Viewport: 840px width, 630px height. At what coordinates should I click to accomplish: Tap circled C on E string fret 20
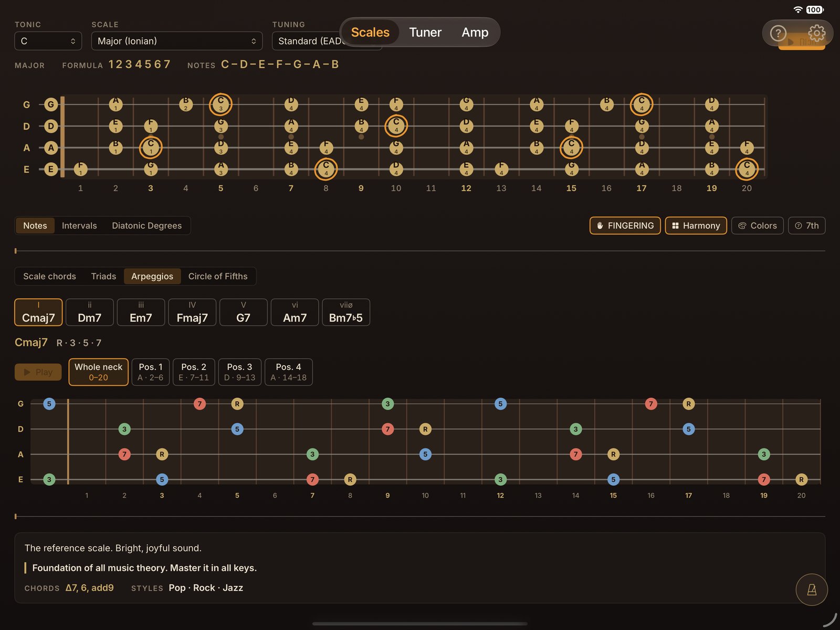click(747, 170)
